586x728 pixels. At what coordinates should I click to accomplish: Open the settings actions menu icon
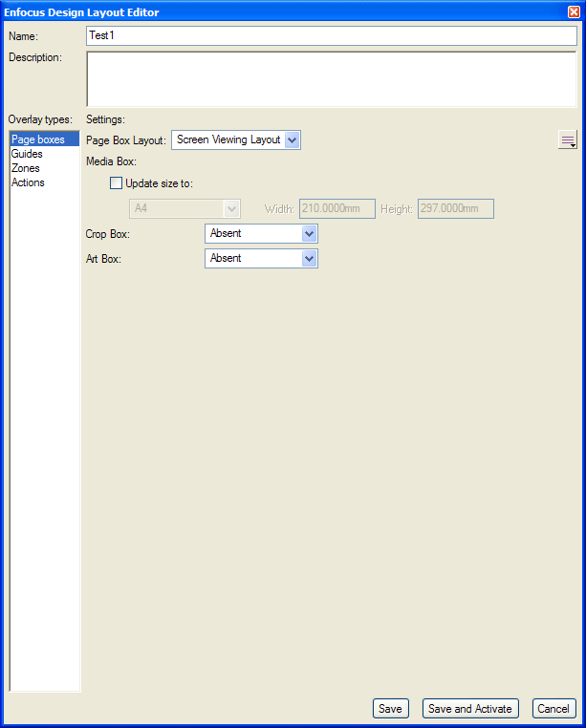568,139
